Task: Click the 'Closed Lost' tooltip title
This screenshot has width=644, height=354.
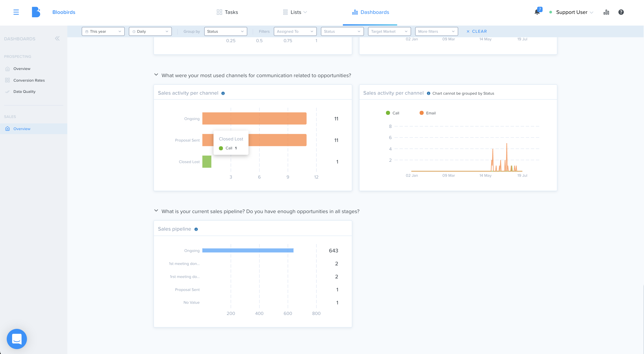Action: (x=231, y=139)
